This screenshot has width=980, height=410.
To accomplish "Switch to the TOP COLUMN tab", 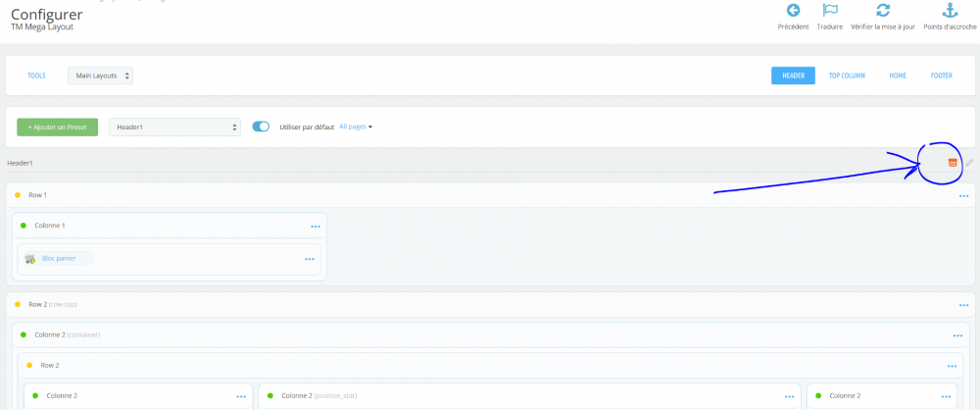I will pyautogui.click(x=847, y=76).
